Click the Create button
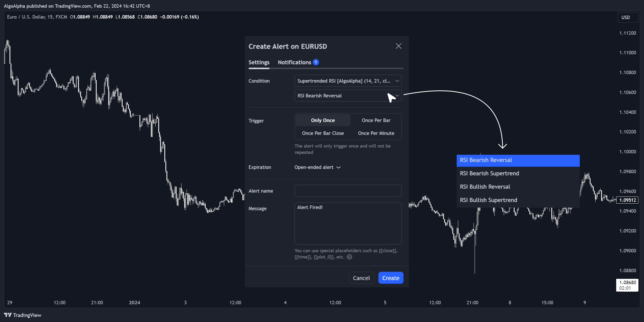The height and width of the screenshot is (322, 644). 391,278
